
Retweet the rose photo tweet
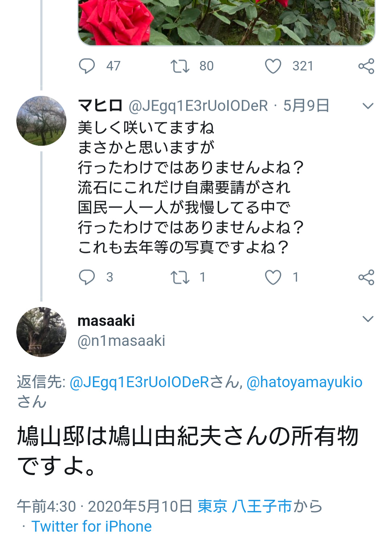(x=180, y=66)
